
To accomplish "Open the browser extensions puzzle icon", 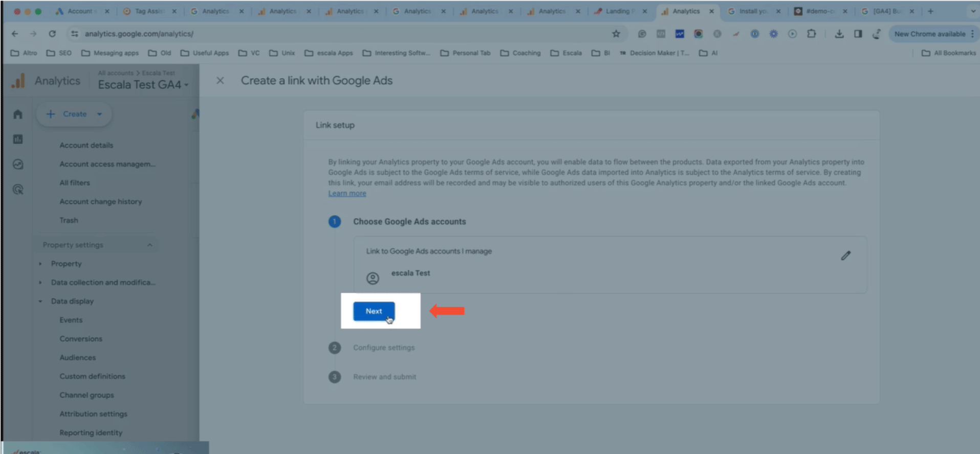I will pos(812,34).
